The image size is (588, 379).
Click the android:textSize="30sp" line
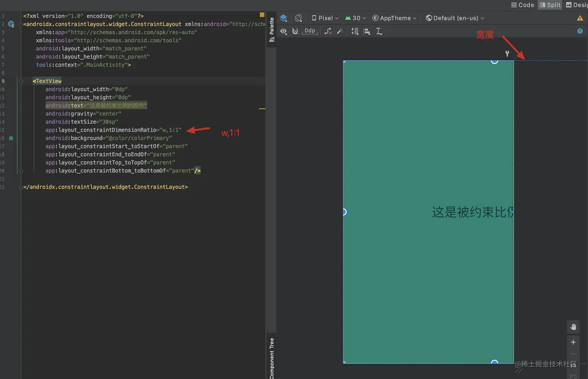tap(82, 122)
